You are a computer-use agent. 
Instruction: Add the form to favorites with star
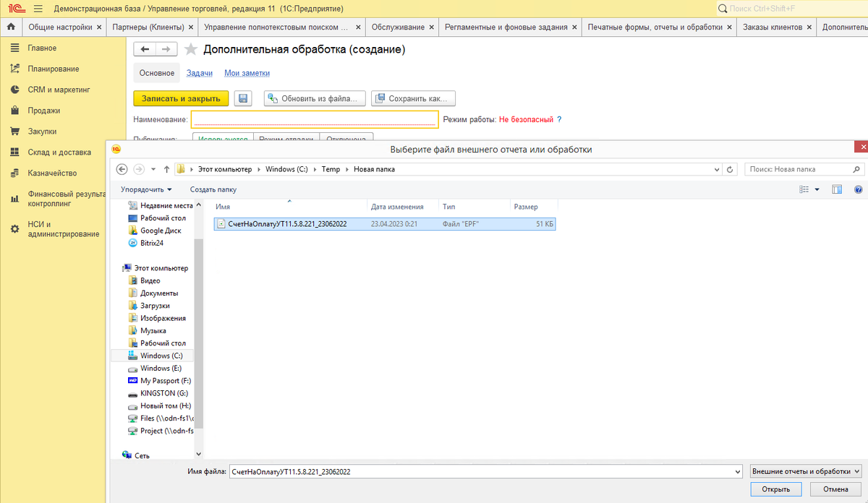click(190, 49)
